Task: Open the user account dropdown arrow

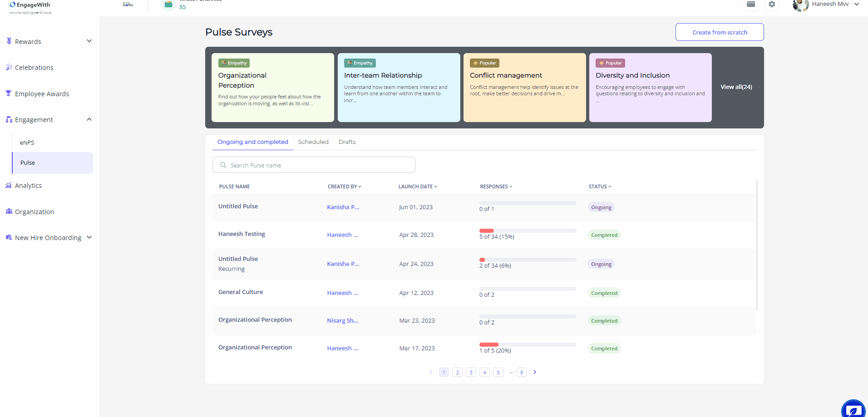Action: 857,4
